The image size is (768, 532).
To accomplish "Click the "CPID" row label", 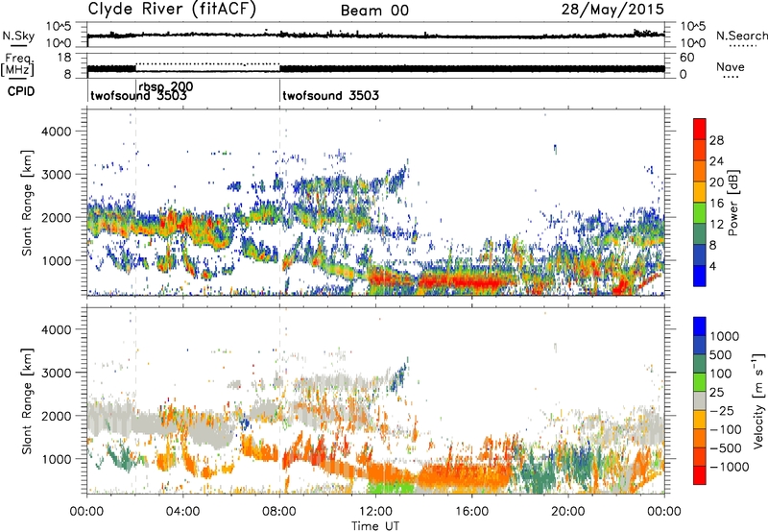I will 20,91.
